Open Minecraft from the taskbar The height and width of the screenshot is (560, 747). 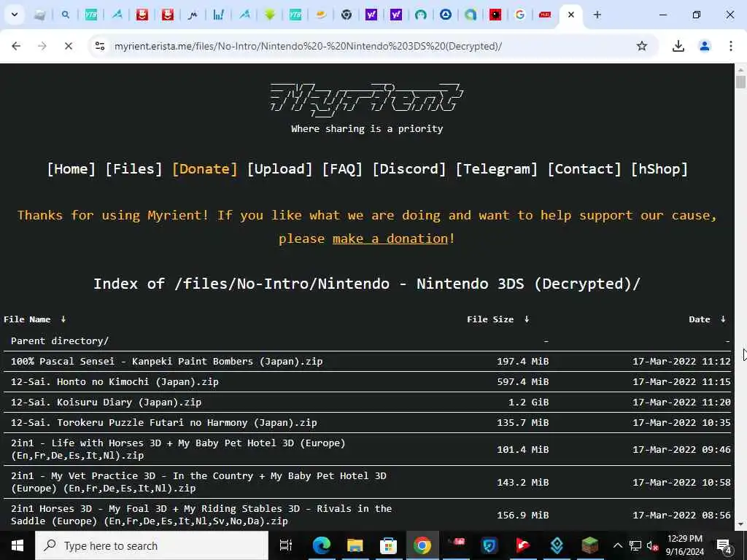point(589,545)
